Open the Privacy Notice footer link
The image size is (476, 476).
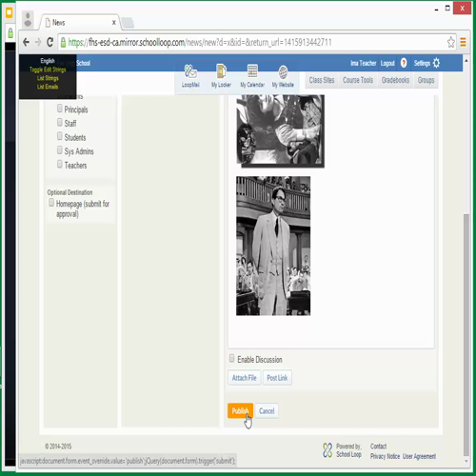click(385, 456)
